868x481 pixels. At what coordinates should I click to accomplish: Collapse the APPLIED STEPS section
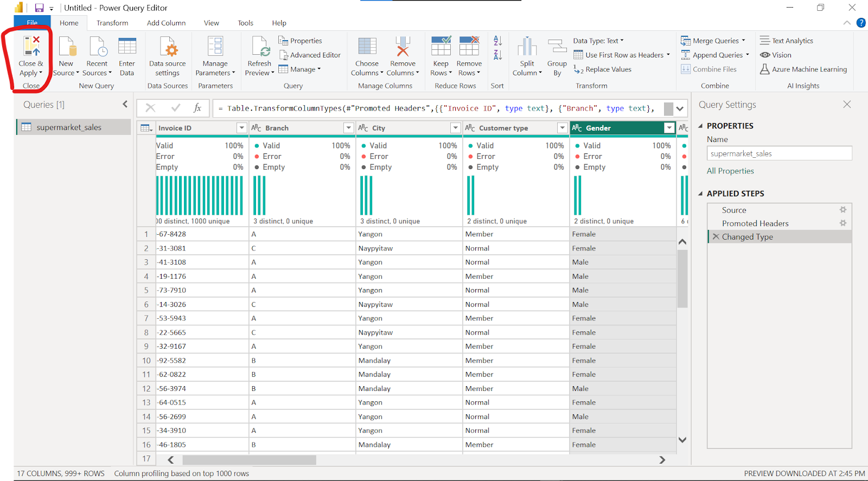(x=700, y=194)
